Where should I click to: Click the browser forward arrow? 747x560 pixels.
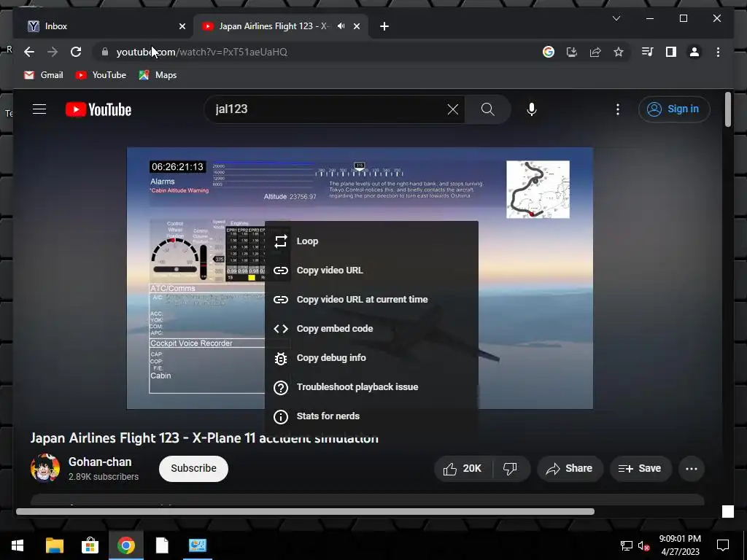click(x=53, y=52)
